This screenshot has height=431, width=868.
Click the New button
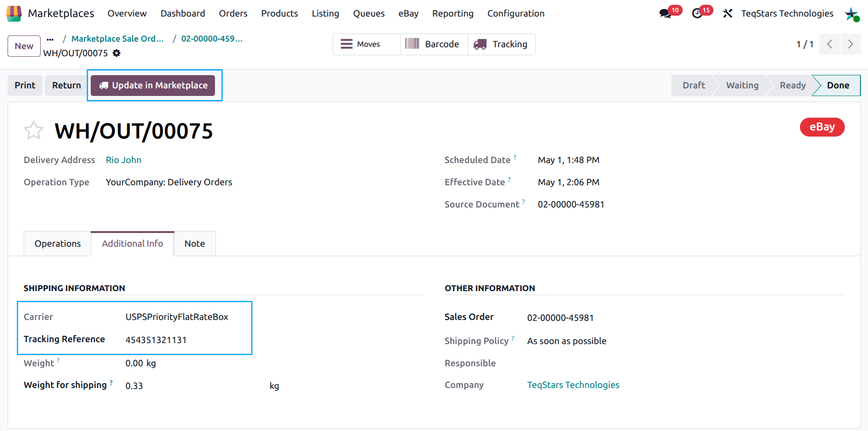(x=24, y=46)
